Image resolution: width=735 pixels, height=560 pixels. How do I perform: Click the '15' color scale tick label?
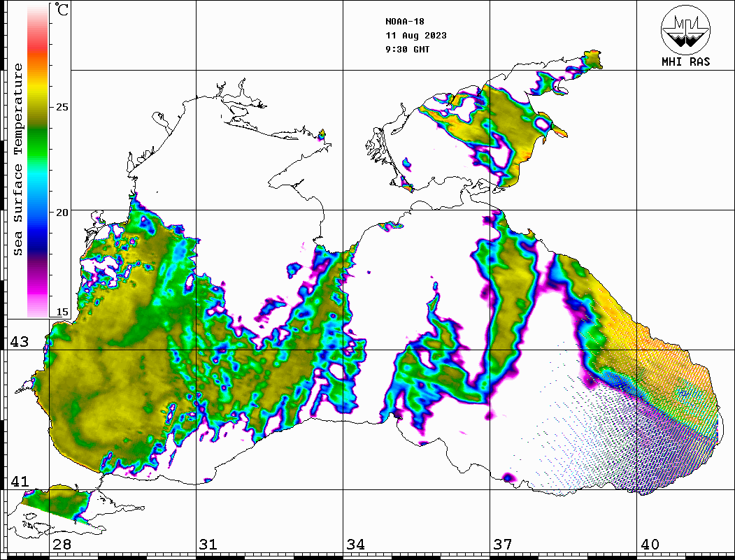(x=62, y=312)
